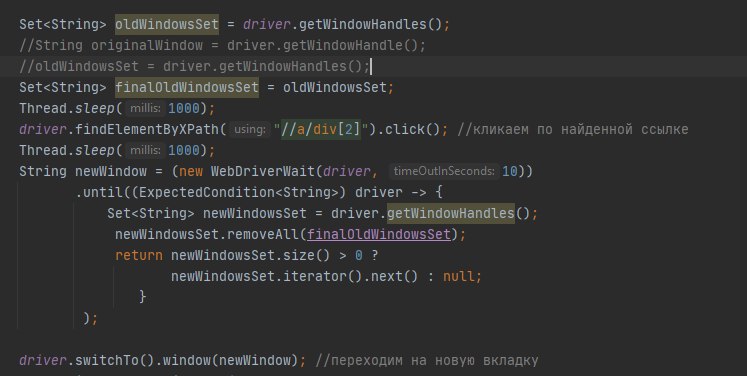The height and width of the screenshot is (376, 747).
Task: Click the timeOutInSeconds parameter hint
Action: coord(444,171)
